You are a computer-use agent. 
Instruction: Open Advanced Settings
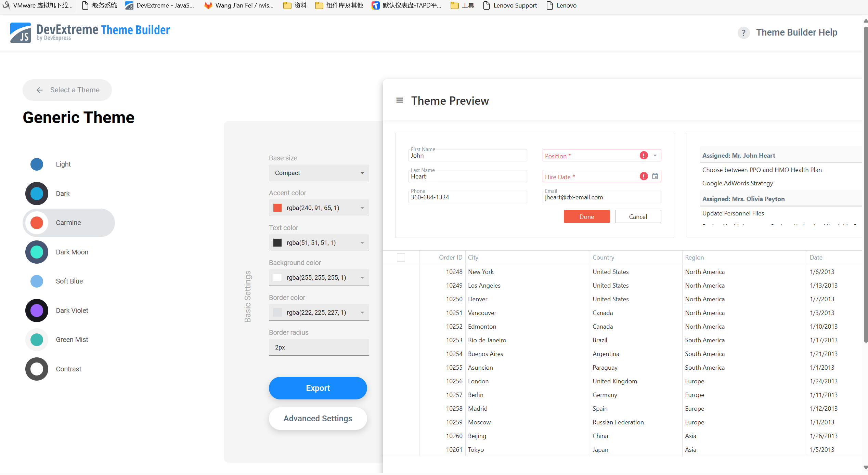(318, 419)
